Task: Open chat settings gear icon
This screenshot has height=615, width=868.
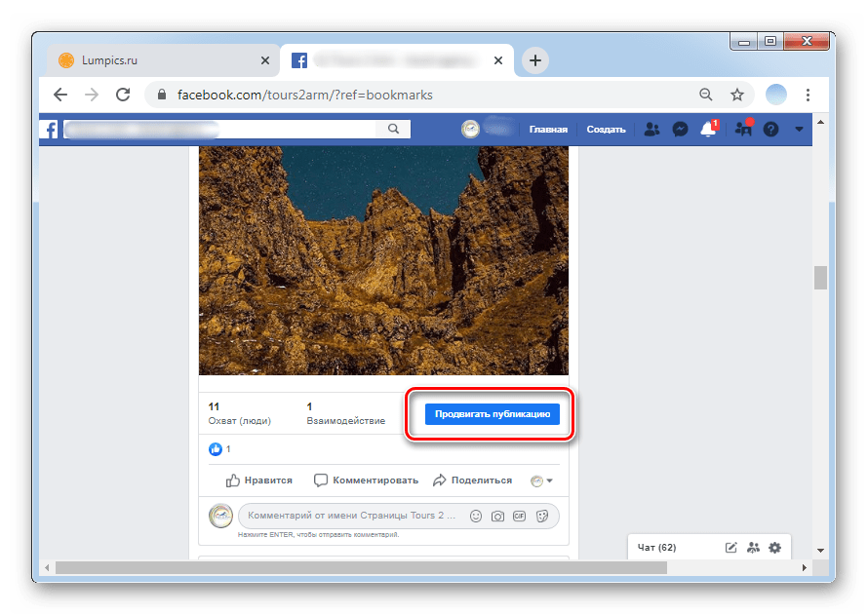Action: coord(774,548)
